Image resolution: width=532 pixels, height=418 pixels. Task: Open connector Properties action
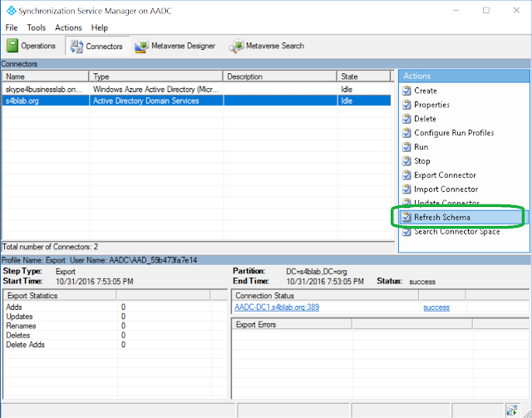pyautogui.click(x=431, y=105)
